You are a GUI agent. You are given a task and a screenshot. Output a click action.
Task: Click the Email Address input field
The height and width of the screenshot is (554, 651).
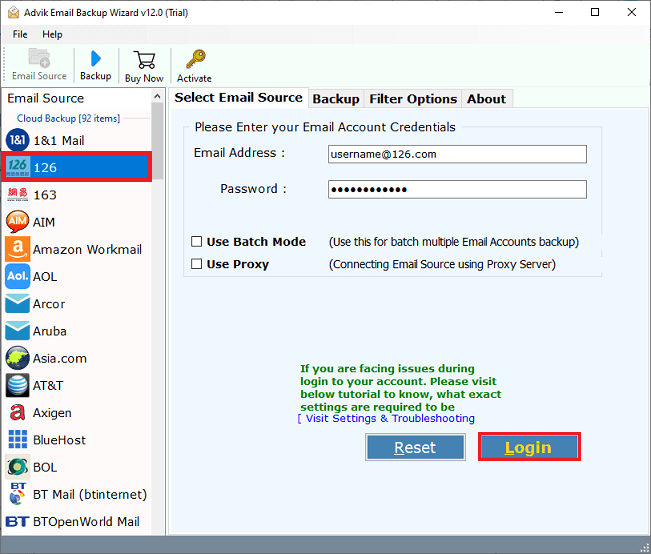pyautogui.click(x=457, y=154)
